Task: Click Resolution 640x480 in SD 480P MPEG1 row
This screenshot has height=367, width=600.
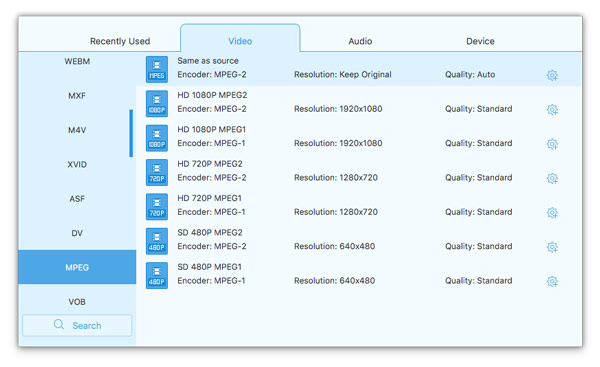Action: click(x=334, y=281)
